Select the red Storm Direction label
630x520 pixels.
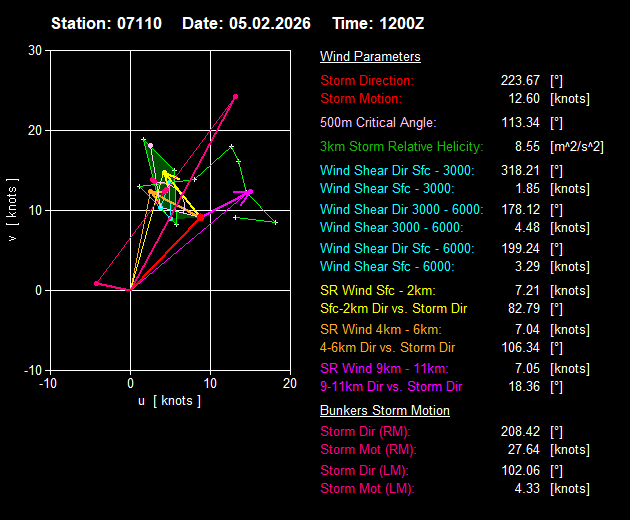367,80
